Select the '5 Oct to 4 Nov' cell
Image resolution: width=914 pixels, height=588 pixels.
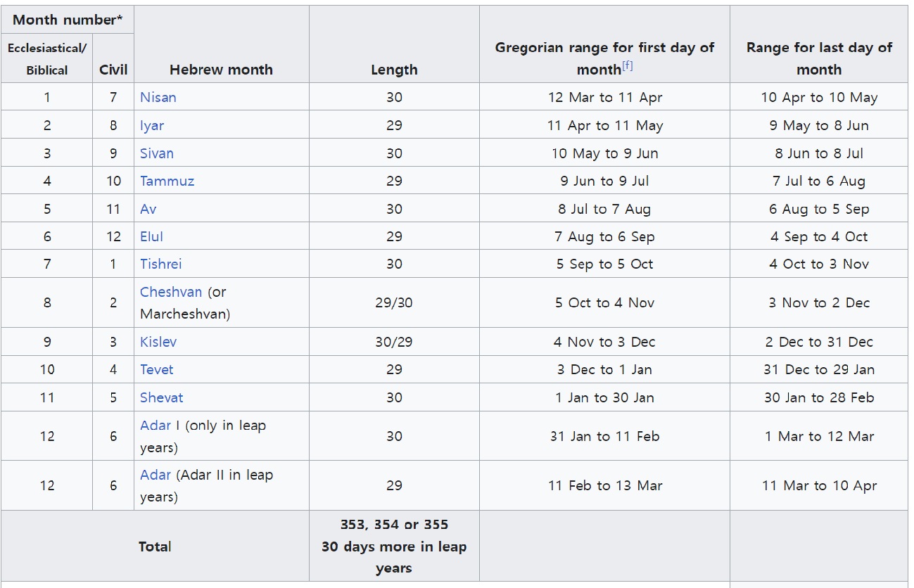605,302
